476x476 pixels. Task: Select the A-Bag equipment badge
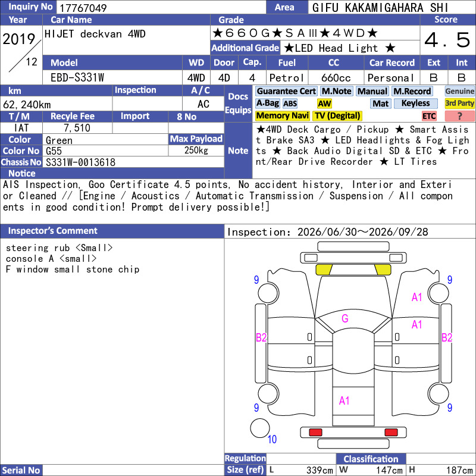[x=267, y=104]
